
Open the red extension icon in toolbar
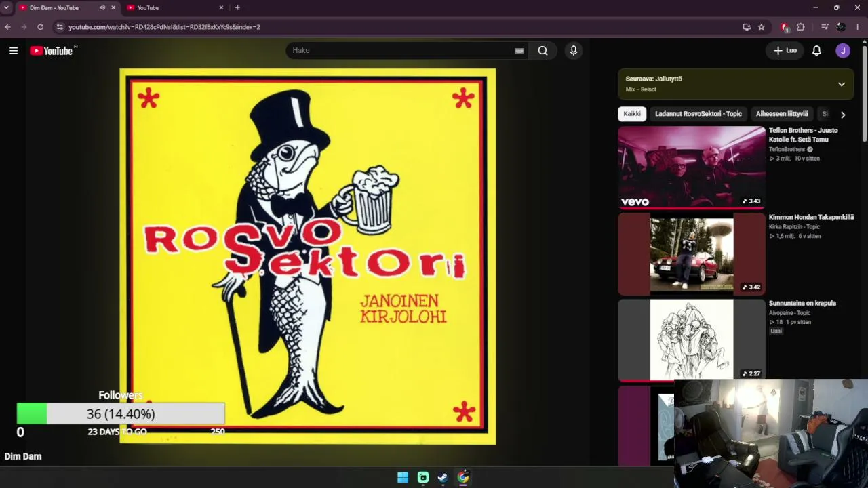pyautogui.click(x=785, y=27)
